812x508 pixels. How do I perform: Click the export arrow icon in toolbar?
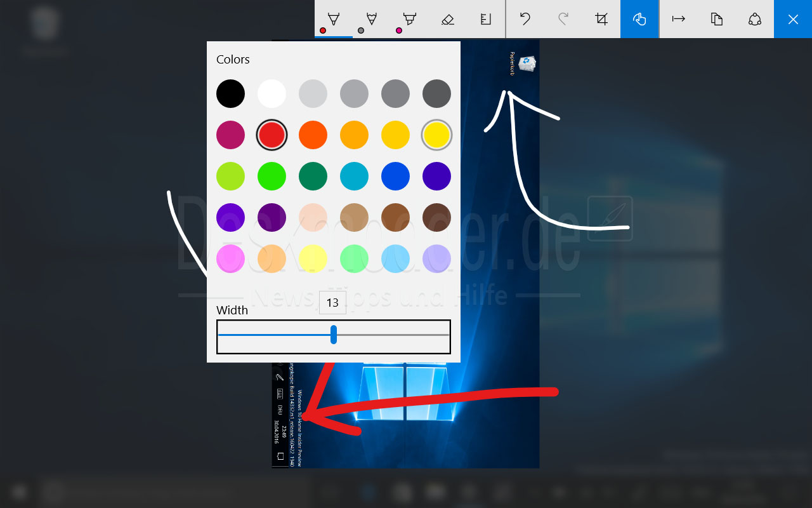pyautogui.click(x=679, y=19)
